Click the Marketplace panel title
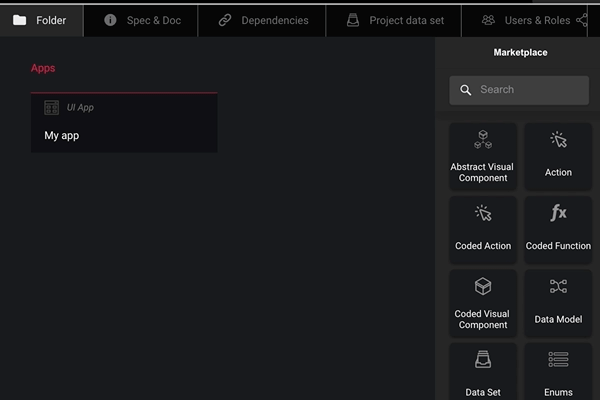This screenshot has height=400, width=600. point(520,53)
